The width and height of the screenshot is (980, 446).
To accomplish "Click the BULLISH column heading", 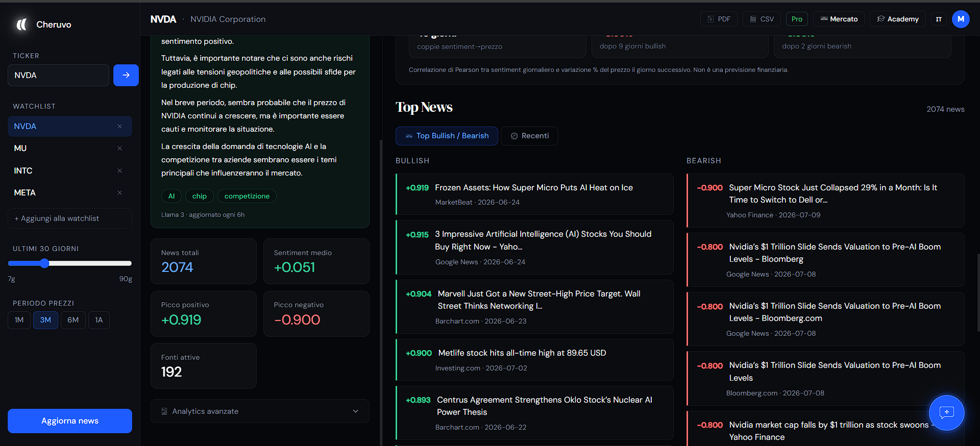I will pos(412,161).
